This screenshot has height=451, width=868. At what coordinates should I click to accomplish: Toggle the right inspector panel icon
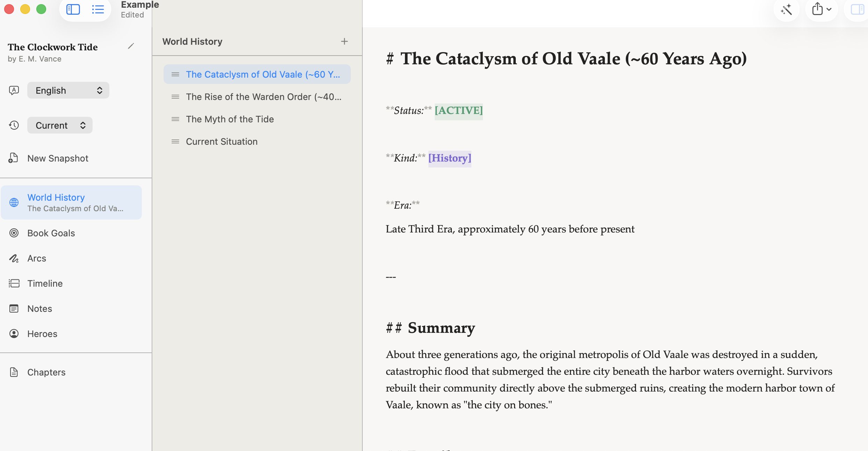coord(857,9)
